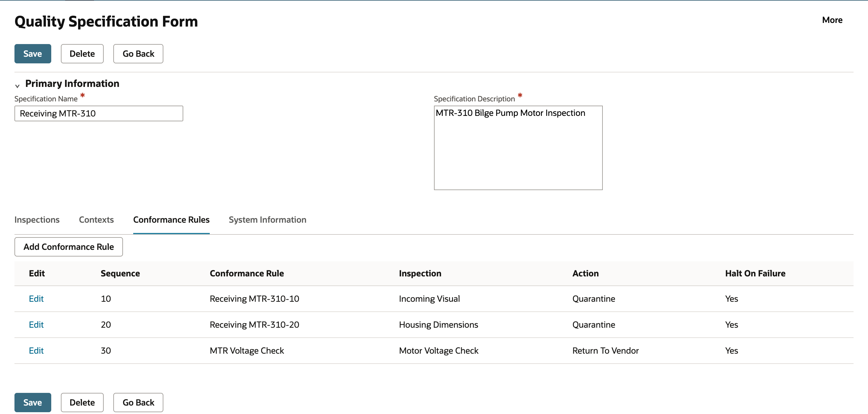Click Add Conformance Rule button
This screenshot has height=414, width=868.
click(69, 247)
